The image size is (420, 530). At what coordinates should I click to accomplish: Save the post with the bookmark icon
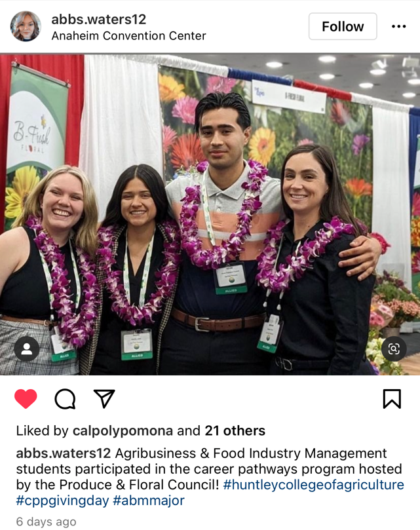coord(392,399)
